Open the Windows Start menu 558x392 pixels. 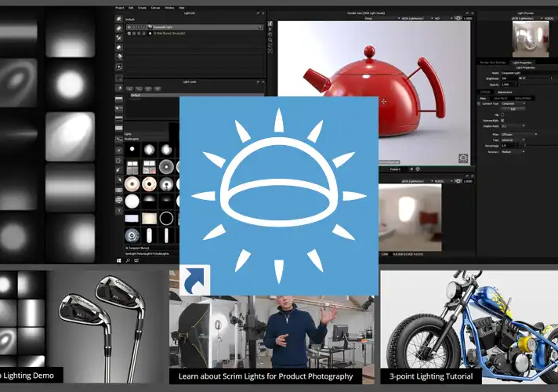tap(119, 260)
